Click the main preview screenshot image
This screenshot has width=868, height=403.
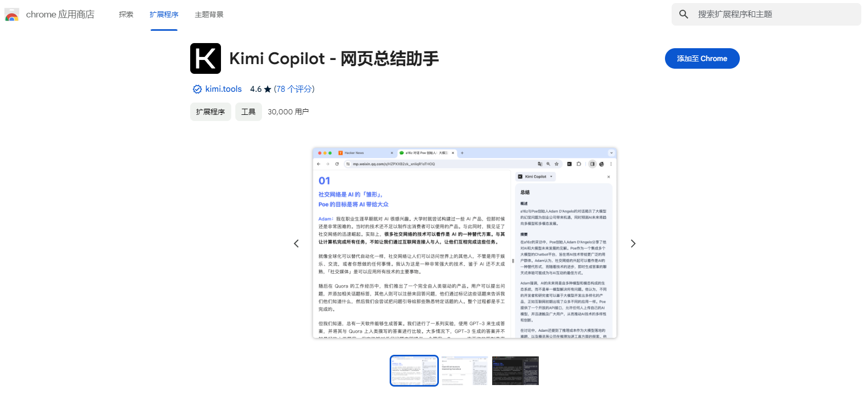465,243
